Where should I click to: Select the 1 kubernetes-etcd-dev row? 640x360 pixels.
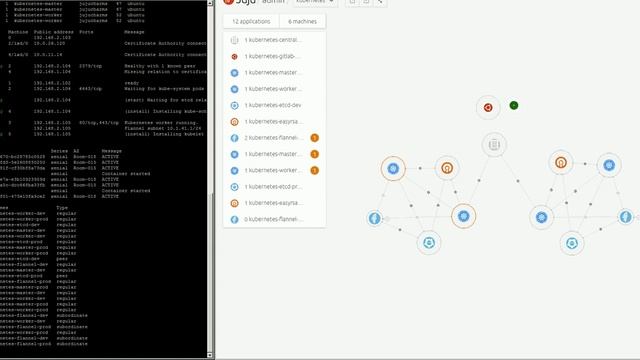point(274,105)
